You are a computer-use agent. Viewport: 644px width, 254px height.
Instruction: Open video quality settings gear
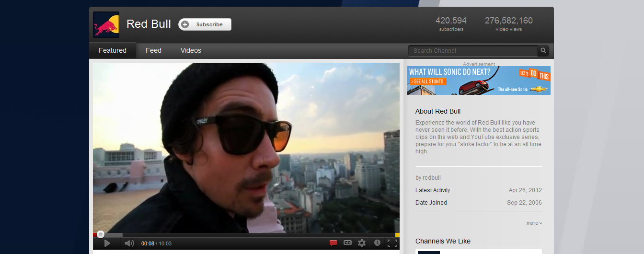click(362, 243)
